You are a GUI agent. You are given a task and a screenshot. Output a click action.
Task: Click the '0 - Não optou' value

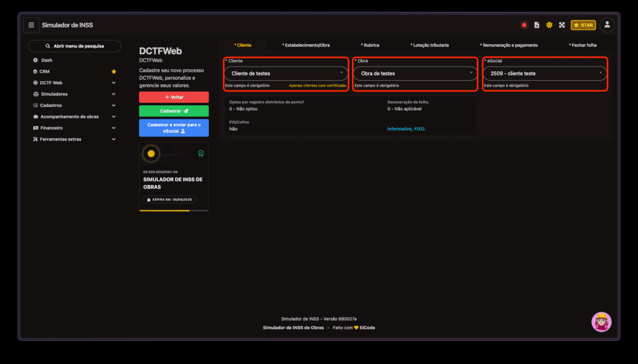pos(244,109)
